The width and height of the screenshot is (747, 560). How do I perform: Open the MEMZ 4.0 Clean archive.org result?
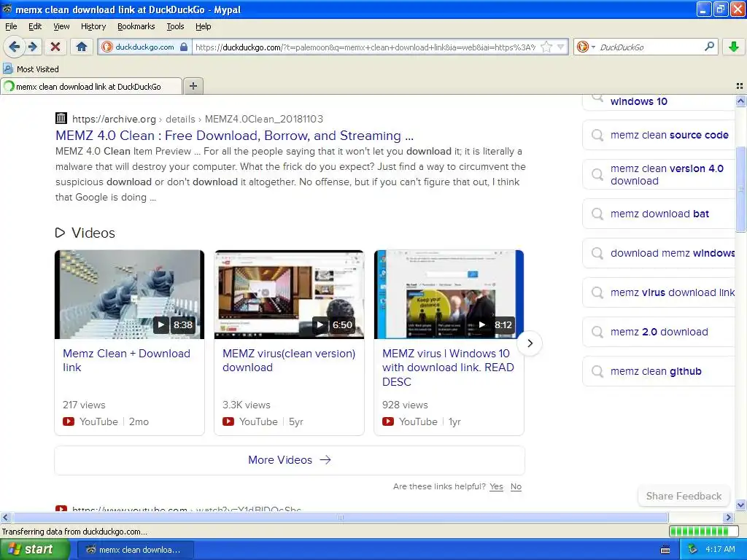(234, 136)
